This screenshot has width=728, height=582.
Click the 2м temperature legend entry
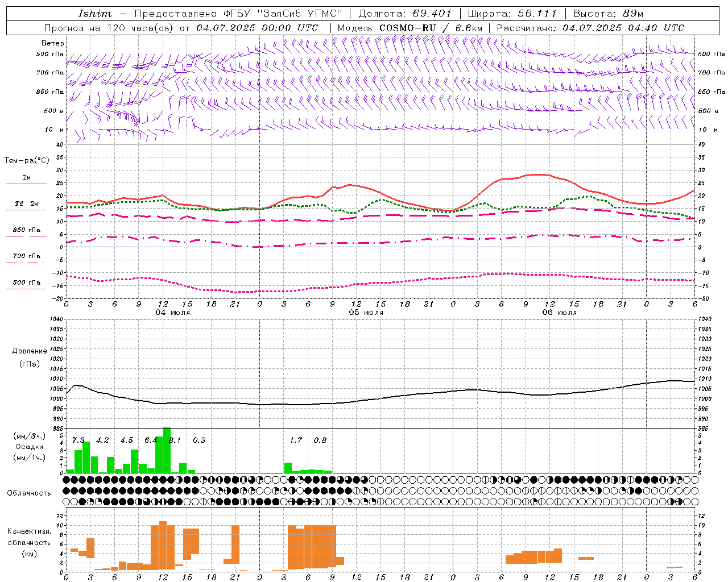click(x=27, y=178)
